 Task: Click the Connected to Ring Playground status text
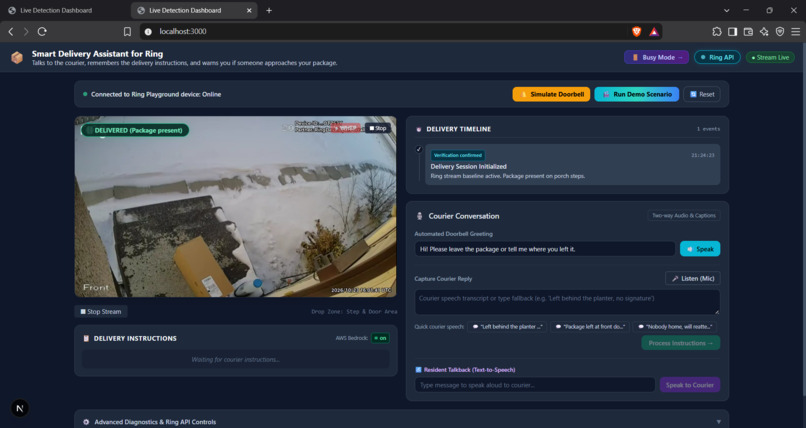coord(156,94)
